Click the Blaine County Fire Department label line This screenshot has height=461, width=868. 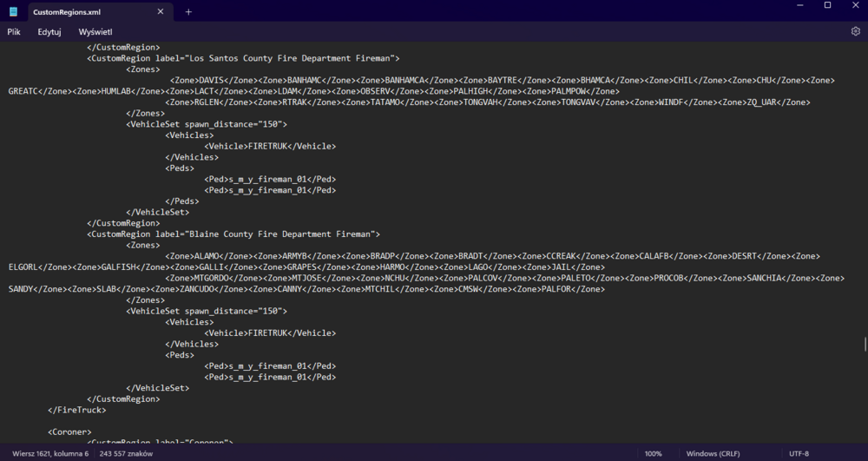click(x=233, y=234)
